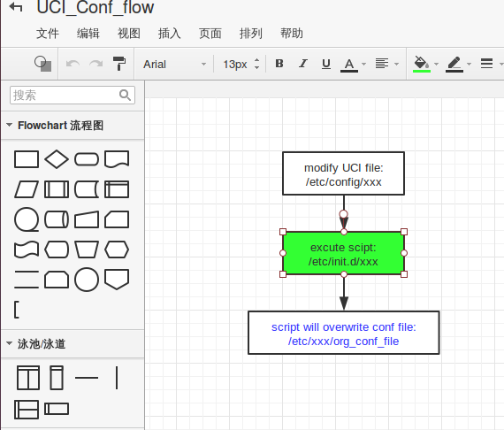
Task: Open the Arial font family dropdown
Action: 174,65
